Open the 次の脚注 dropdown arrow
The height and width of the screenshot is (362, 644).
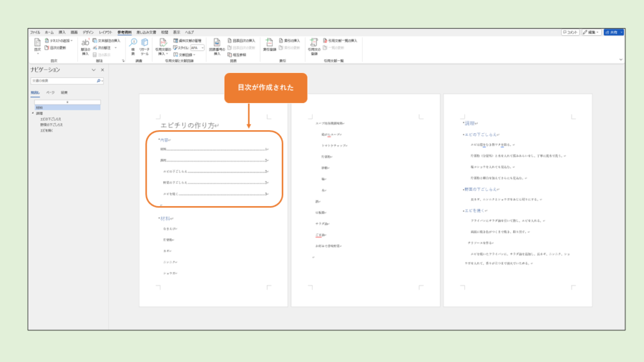pos(116,48)
